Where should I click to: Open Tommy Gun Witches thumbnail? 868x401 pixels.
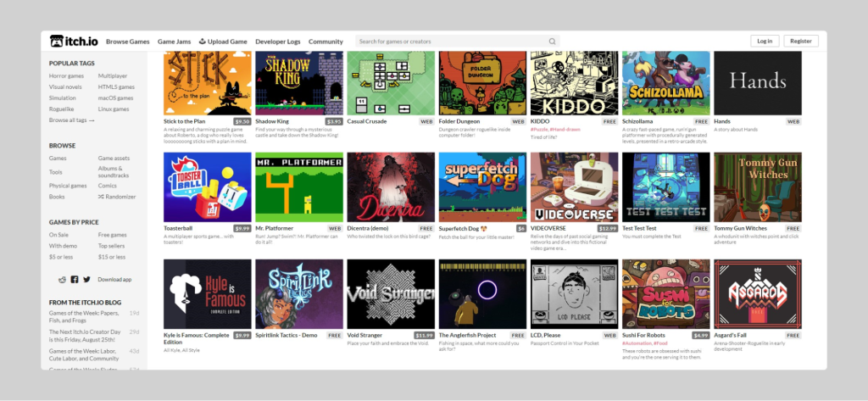pos(758,187)
